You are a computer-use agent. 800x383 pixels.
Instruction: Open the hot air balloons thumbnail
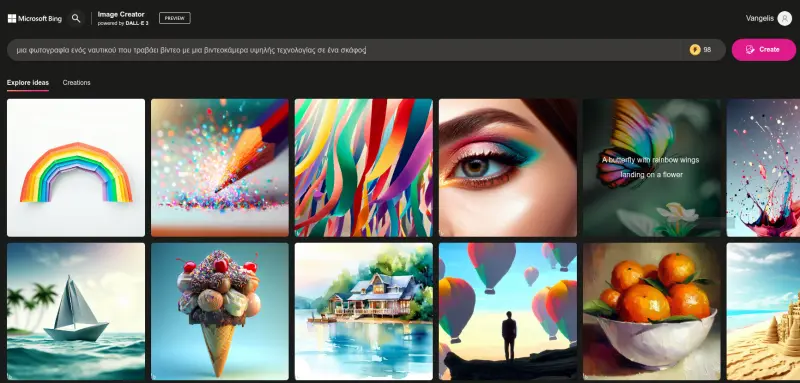tap(508, 312)
